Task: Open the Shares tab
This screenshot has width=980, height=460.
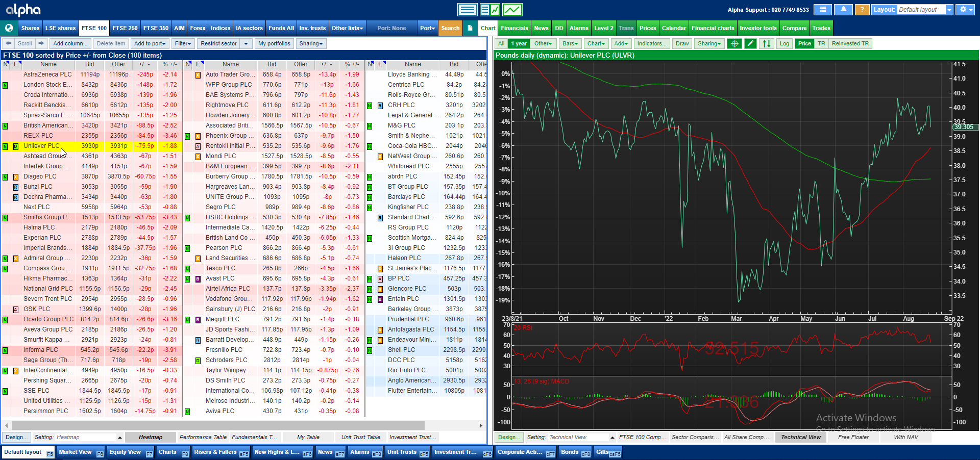Action: coord(30,28)
